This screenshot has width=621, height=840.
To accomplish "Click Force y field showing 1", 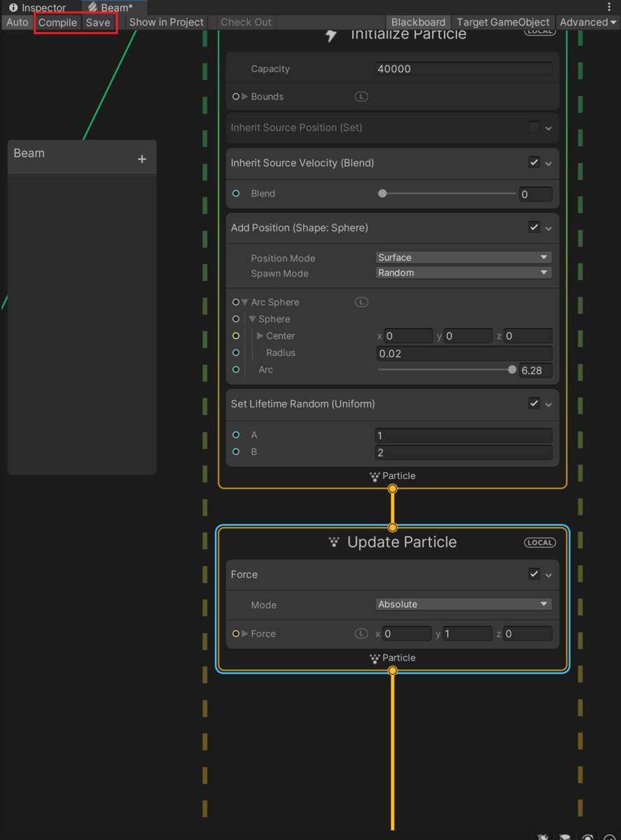I will click(468, 633).
